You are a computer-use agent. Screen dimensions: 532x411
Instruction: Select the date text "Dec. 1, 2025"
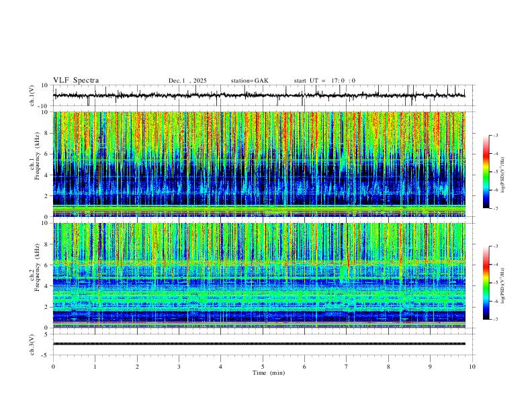click(187, 81)
